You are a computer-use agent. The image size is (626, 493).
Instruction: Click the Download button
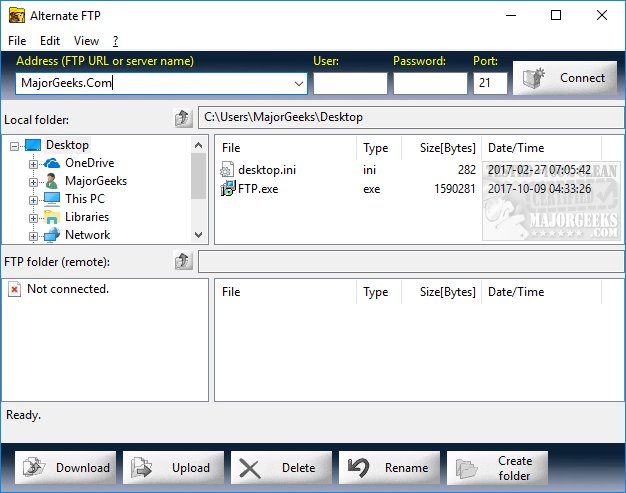(x=65, y=467)
